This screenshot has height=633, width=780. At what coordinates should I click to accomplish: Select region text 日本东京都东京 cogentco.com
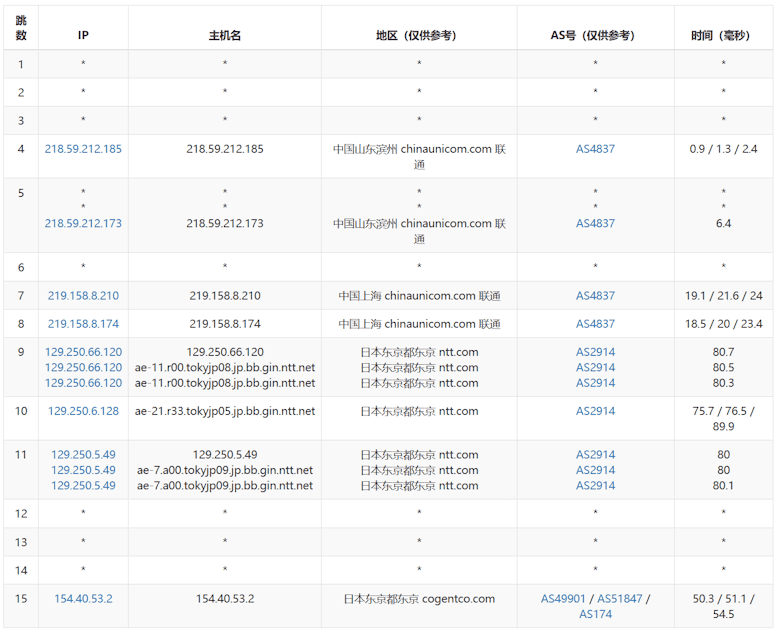(x=419, y=599)
